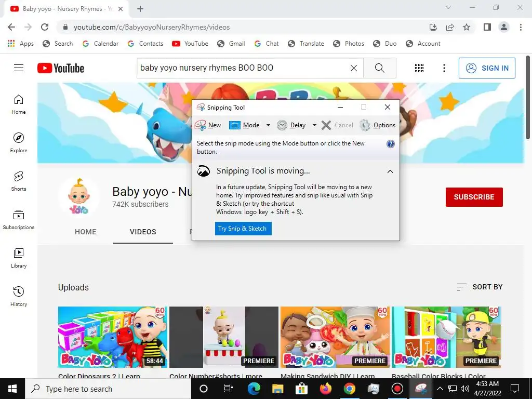Open the Delay dropdown arrow

tap(314, 125)
